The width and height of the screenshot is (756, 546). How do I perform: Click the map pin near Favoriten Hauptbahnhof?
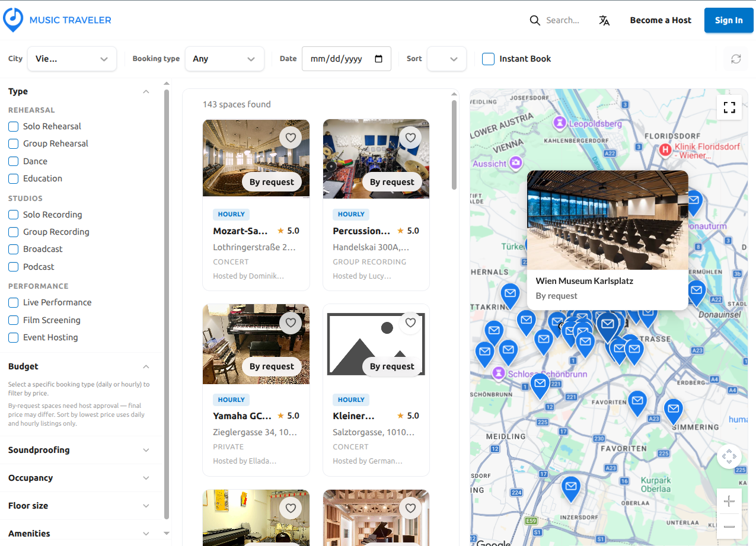tap(637, 402)
